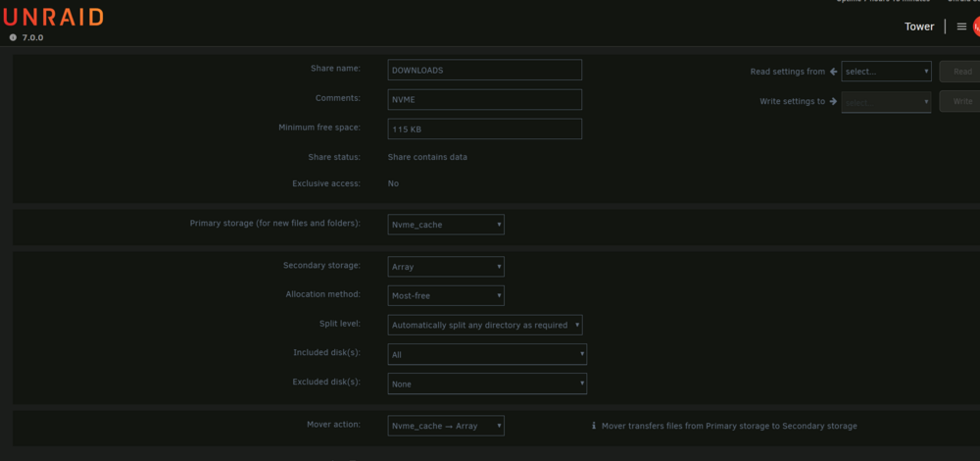
Task: Click the 'Write settings to' label text
Action: click(793, 101)
